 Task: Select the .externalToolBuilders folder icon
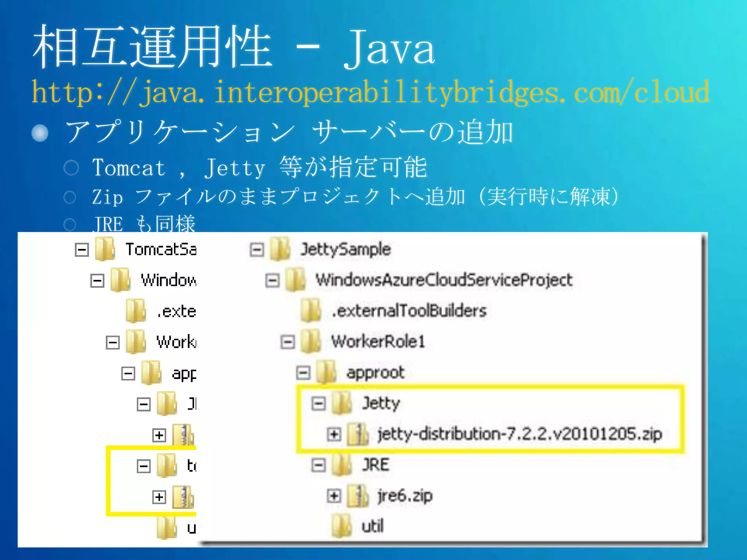click(x=311, y=310)
